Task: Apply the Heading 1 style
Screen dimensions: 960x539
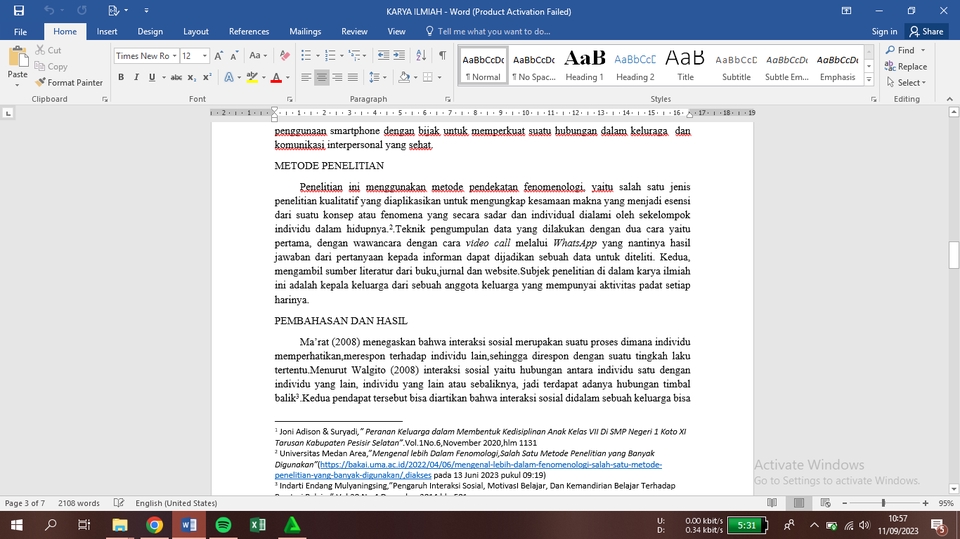Action: [584, 64]
